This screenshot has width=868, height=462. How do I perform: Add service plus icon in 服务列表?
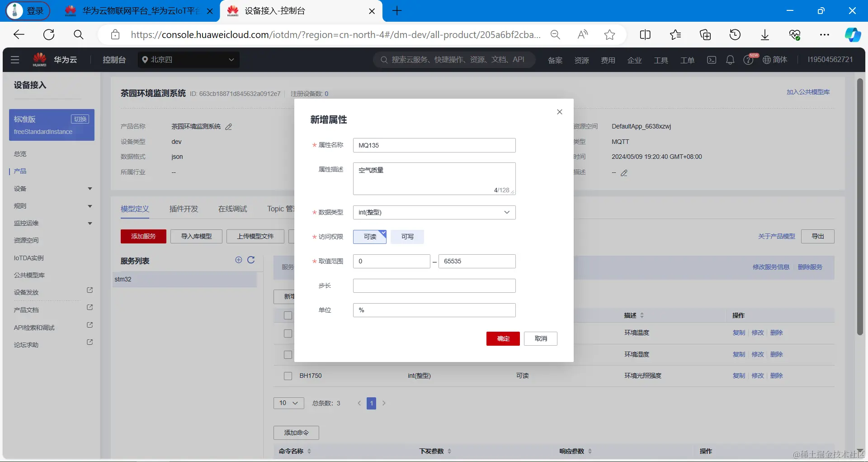(x=239, y=260)
